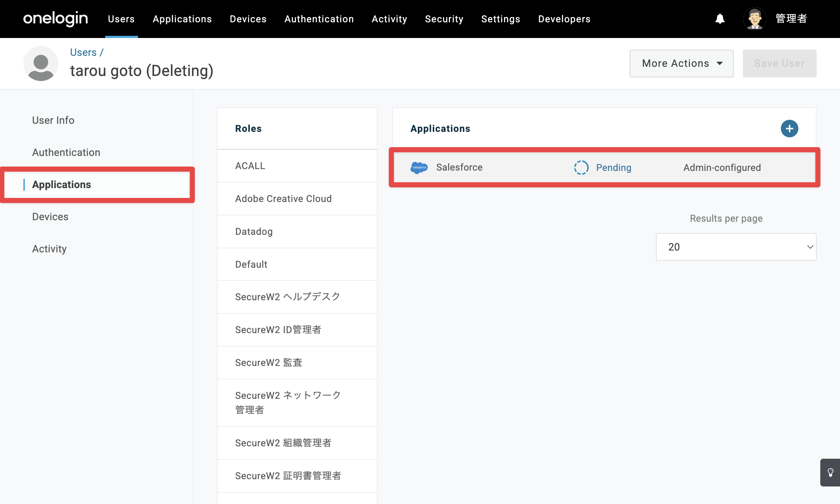Image resolution: width=840 pixels, height=504 pixels.
Task: Select the Applications side tab
Action: 61,185
